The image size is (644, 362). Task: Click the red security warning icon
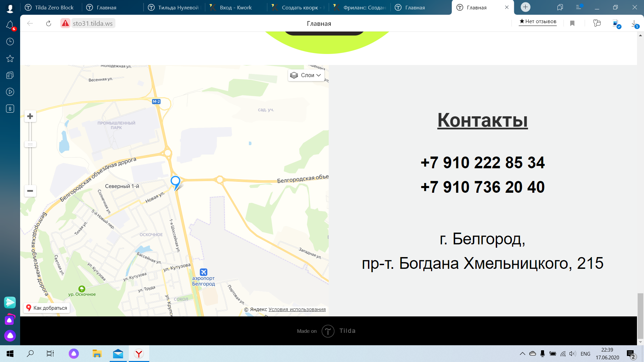[x=65, y=23]
